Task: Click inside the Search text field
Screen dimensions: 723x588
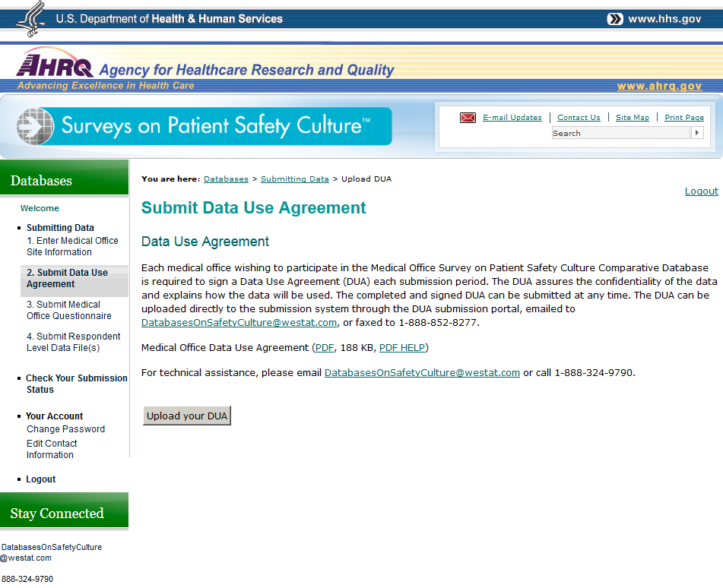Action: 620,133
